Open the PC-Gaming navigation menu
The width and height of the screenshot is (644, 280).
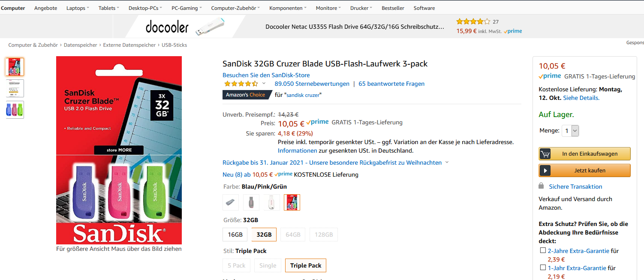pyautogui.click(x=187, y=8)
